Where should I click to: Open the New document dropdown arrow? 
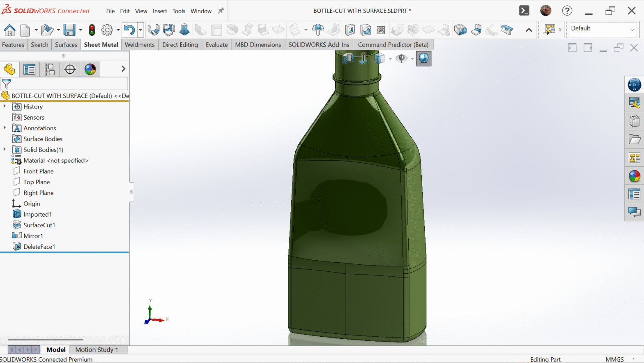point(36,30)
